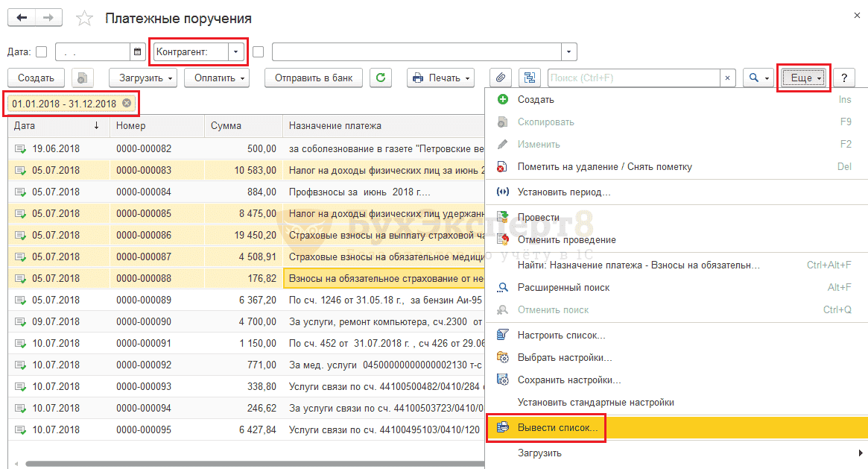Click the back navigation arrow
Screen dimensions: 868x469
coord(22,18)
